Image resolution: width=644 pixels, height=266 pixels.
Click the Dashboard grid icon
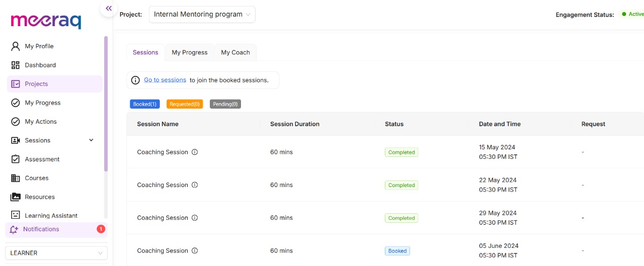pyautogui.click(x=16, y=65)
